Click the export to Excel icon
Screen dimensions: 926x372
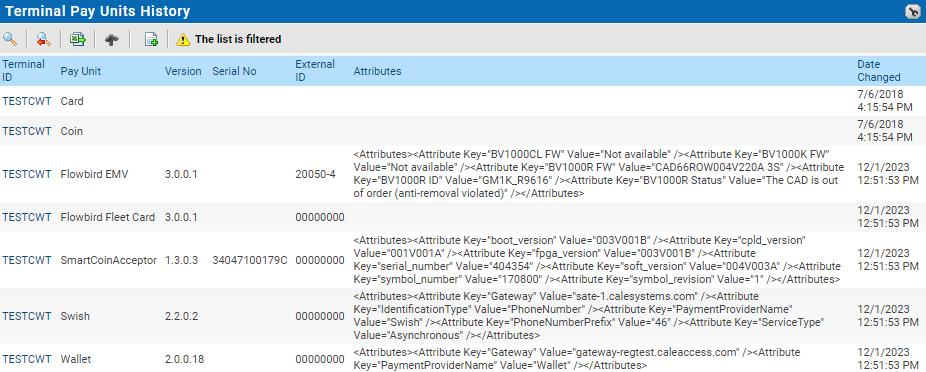tap(77, 40)
